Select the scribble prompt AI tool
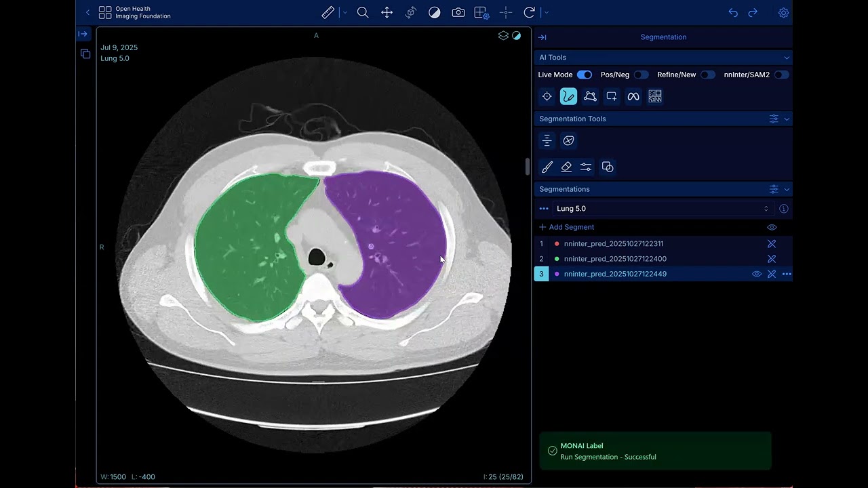 [x=568, y=96]
